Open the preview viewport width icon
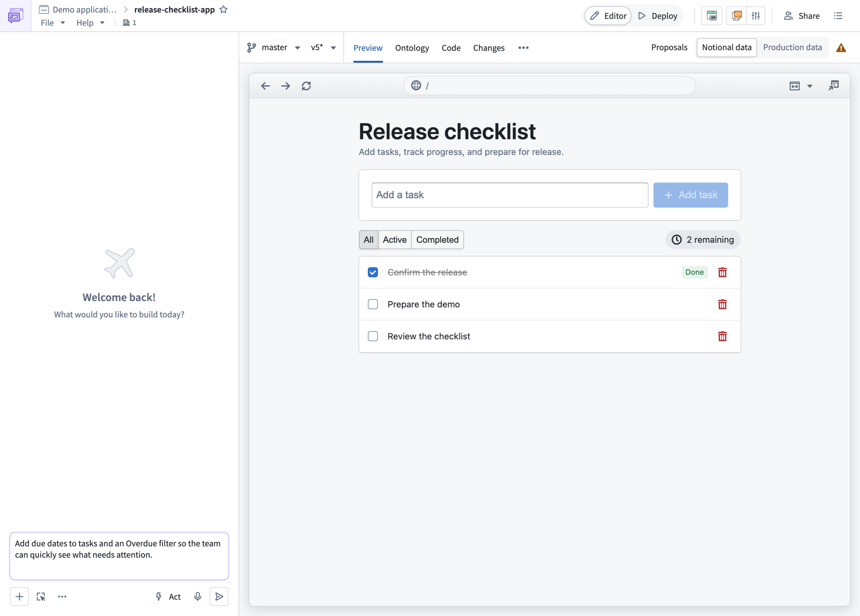 coord(794,86)
